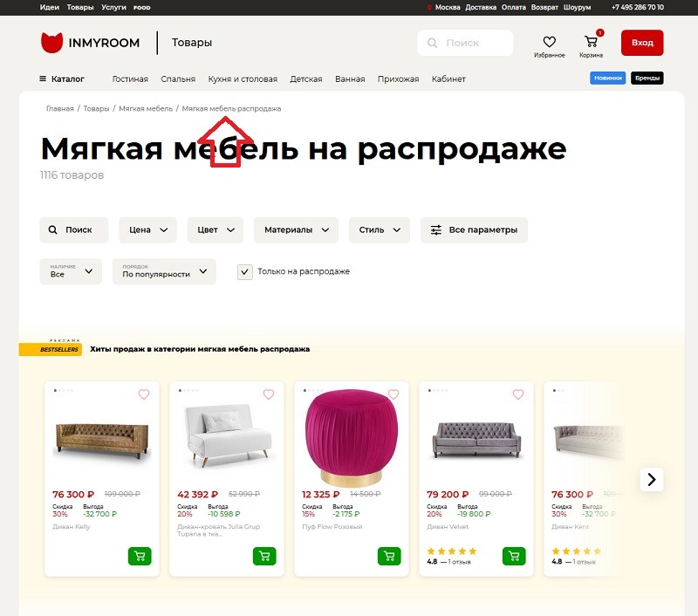Open the Каталог menu
The height and width of the screenshot is (616, 698).
(62, 79)
